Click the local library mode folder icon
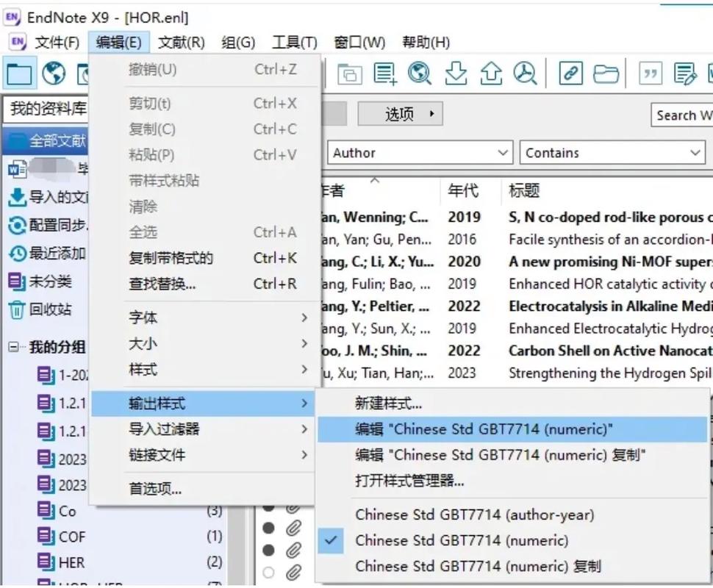Screen dimensions: 713x588 coord(20,73)
